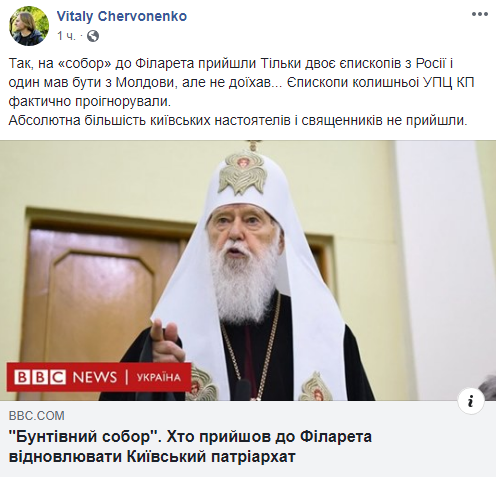Open the 'Бунтівний собор' article headline
This screenshot has height=477, width=496.
[x=190, y=446]
